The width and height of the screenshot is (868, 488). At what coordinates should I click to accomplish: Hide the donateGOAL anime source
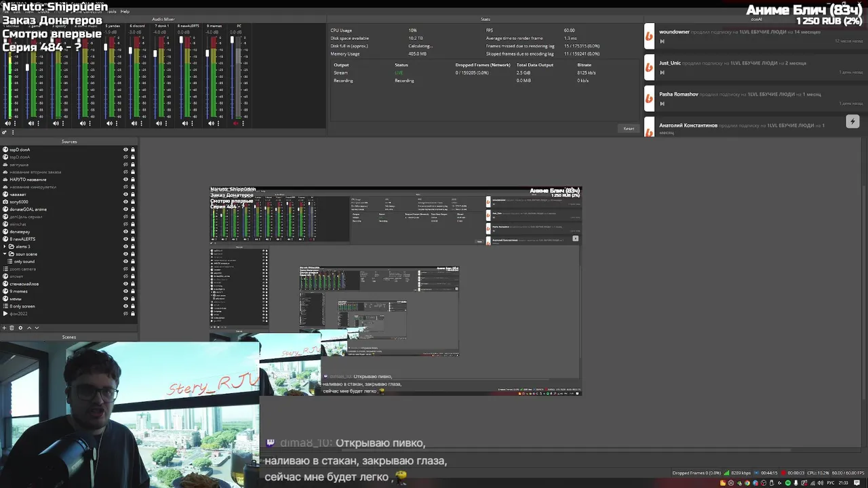125,209
